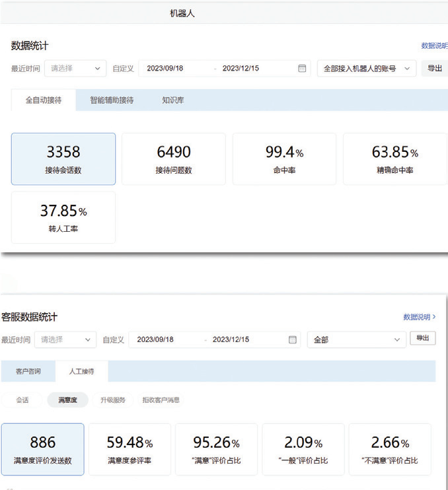Expand 最近时间 dropdown in 数据统计 section
Image resolution: width=448 pixels, height=490 pixels.
[75, 68]
